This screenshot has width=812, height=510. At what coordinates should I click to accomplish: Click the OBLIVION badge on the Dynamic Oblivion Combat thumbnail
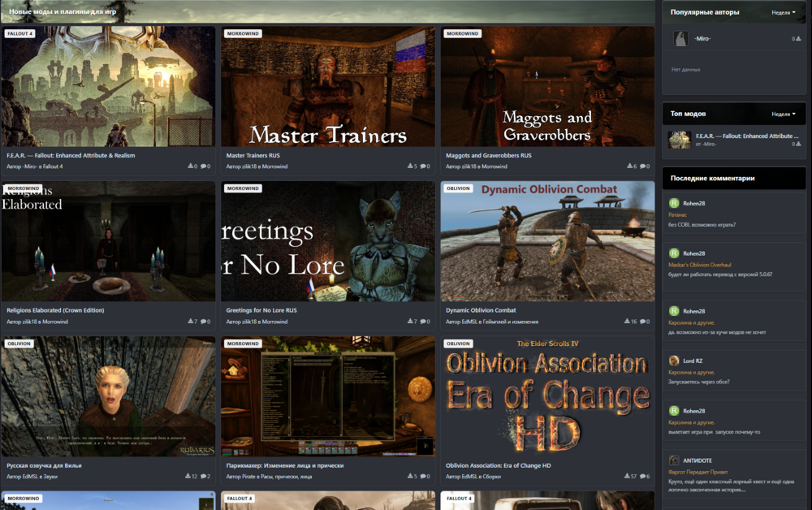(458, 188)
